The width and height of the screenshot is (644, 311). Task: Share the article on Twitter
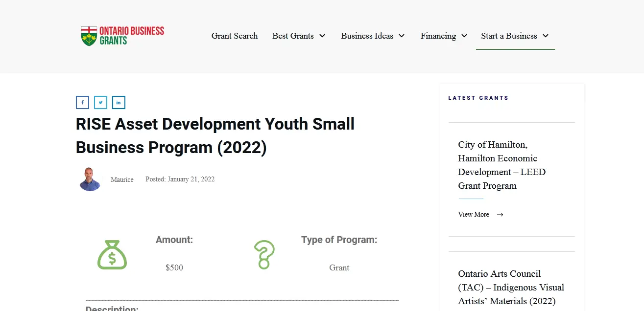(x=100, y=102)
